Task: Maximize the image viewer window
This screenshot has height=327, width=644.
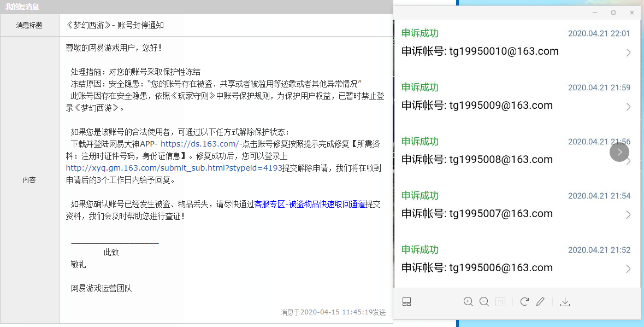Action: point(613,13)
